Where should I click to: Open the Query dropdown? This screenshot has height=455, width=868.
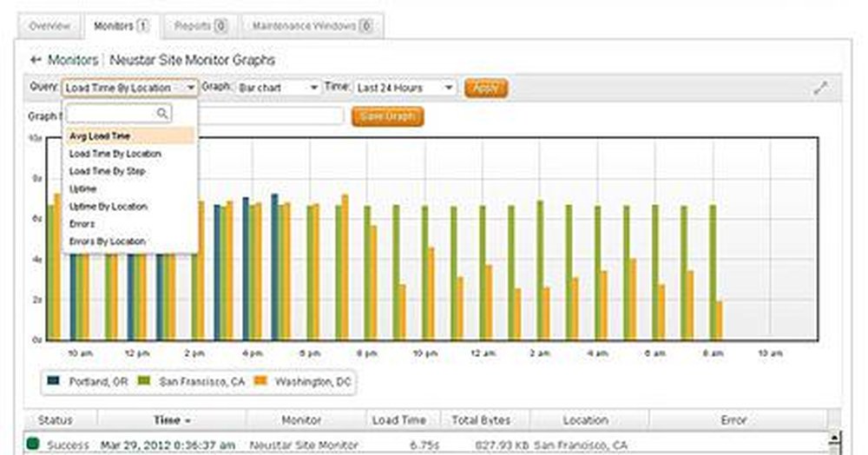pyautogui.click(x=129, y=88)
